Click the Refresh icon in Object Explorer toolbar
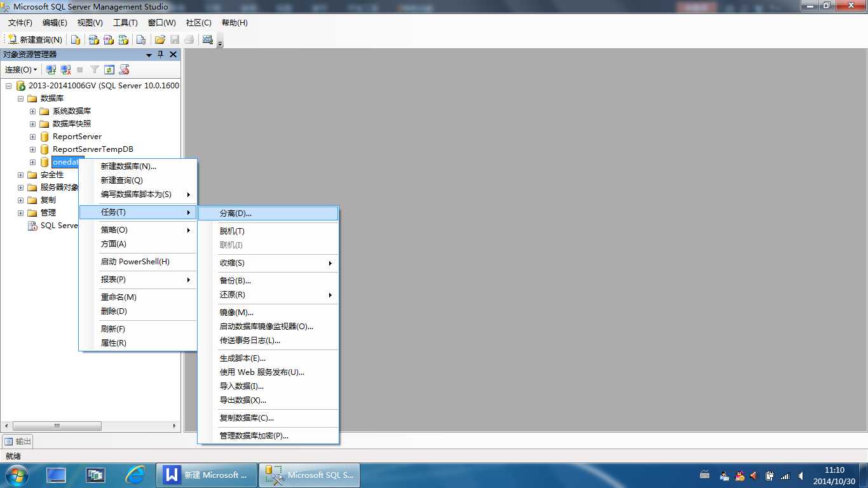The image size is (868, 488). coord(109,69)
